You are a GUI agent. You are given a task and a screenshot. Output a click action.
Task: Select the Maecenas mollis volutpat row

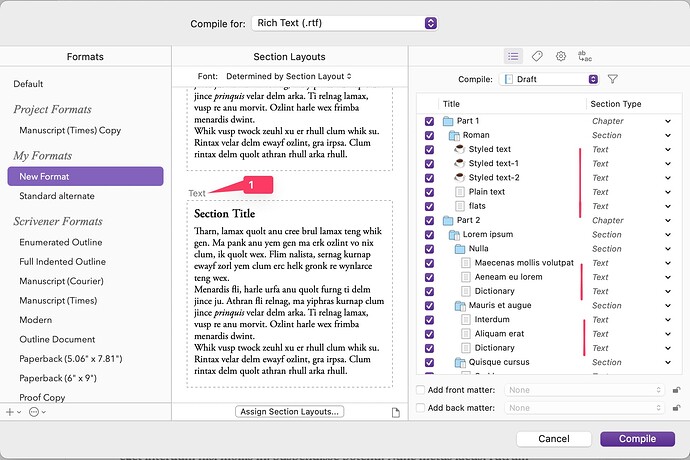tap(549, 263)
